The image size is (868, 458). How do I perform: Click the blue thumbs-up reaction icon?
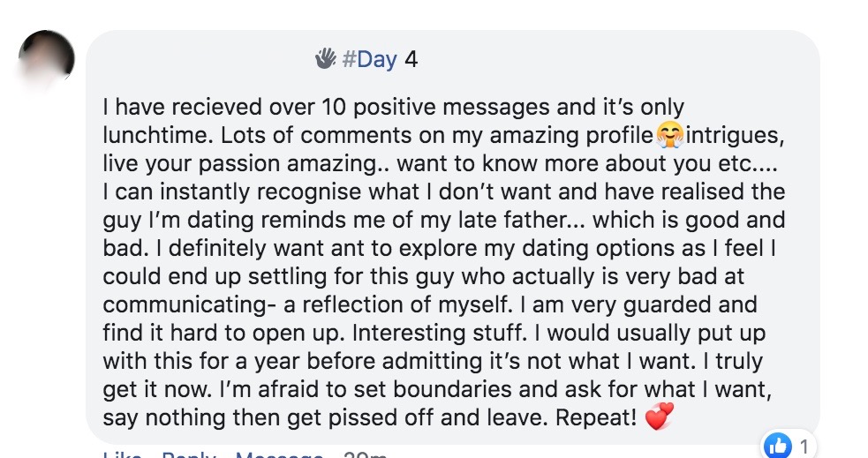click(778, 447)
